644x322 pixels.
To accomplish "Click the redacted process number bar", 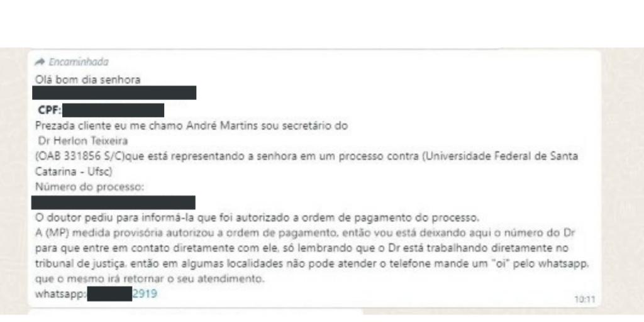I will pos(114,202).
